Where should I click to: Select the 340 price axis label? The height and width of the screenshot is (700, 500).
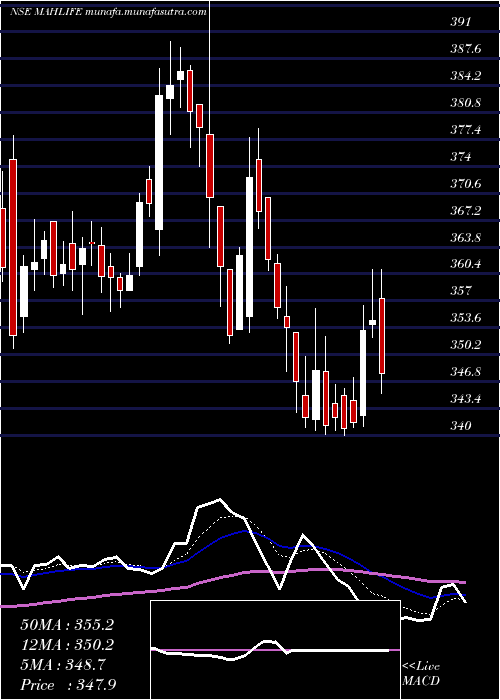tap(460, 425)
